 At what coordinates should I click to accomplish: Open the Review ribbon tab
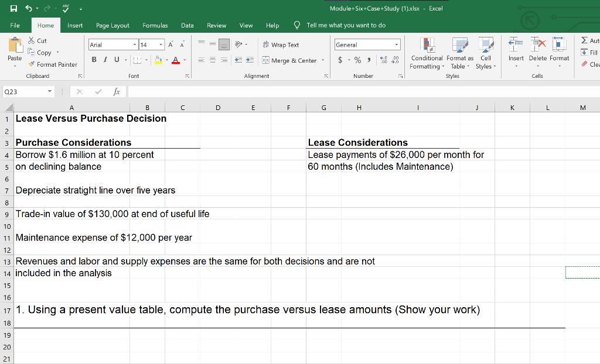216,25
